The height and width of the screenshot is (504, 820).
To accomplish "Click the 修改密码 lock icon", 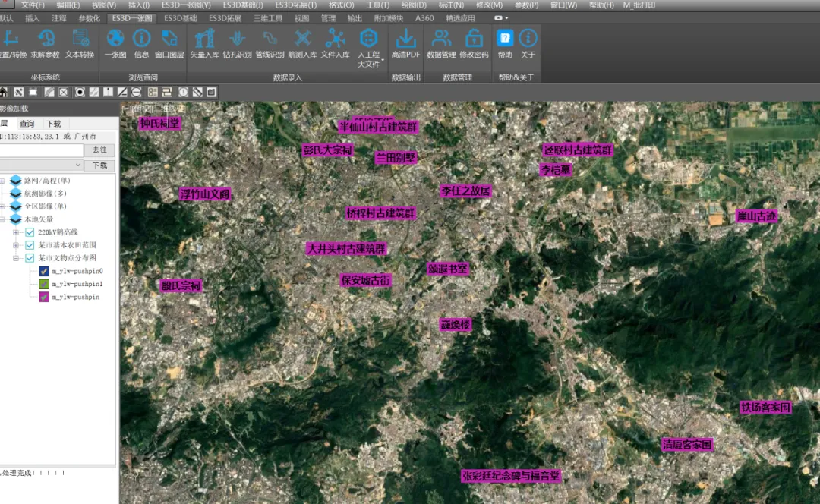I will tap(474, 39).
